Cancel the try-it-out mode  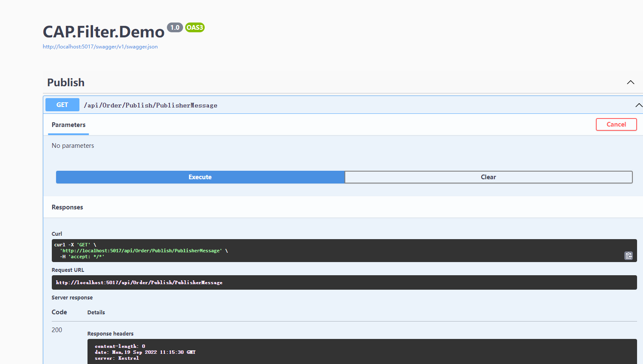616,124
